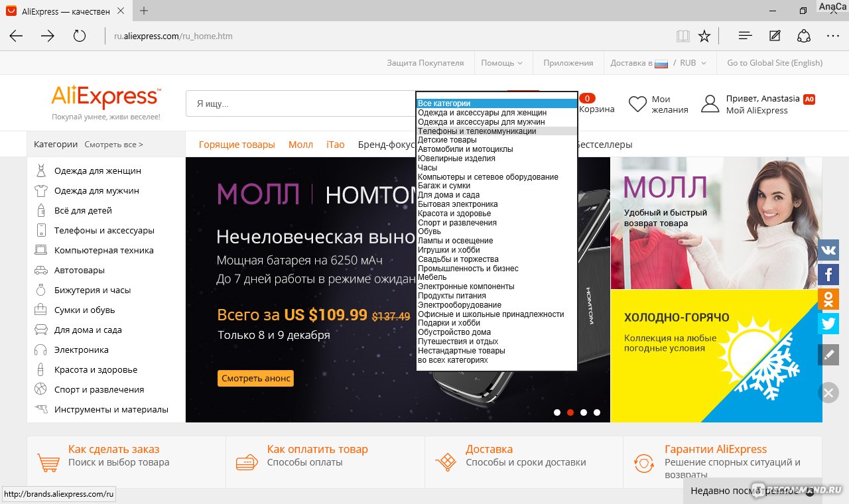Select second carousel slide dot
This screenshot has height=504, width=849.
(570, 412)
